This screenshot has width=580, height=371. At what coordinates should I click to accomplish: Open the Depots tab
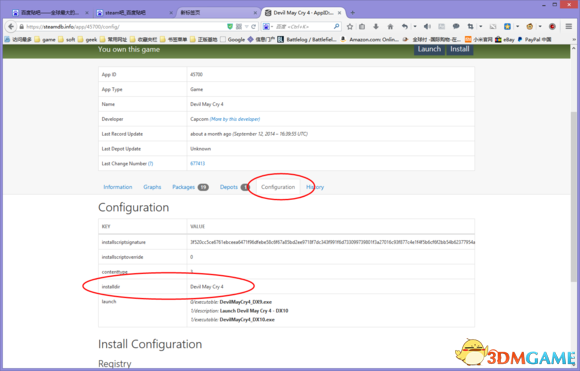[235, 187]
